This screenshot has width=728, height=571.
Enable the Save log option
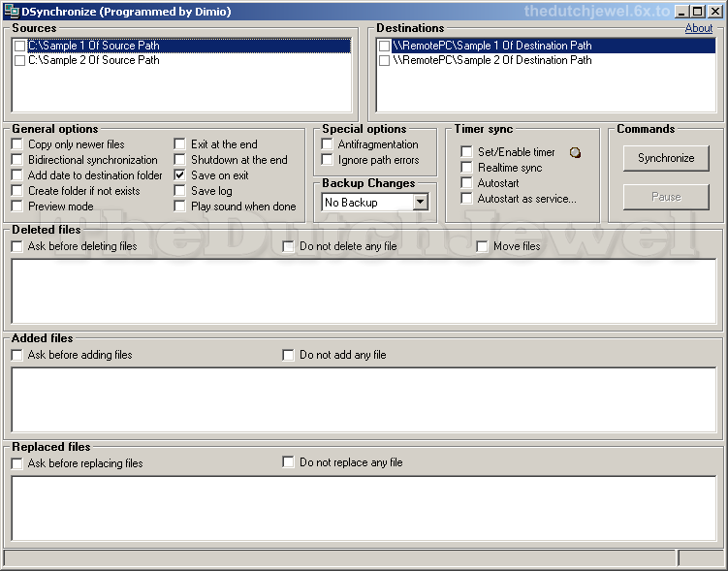(x=179, y=191)
